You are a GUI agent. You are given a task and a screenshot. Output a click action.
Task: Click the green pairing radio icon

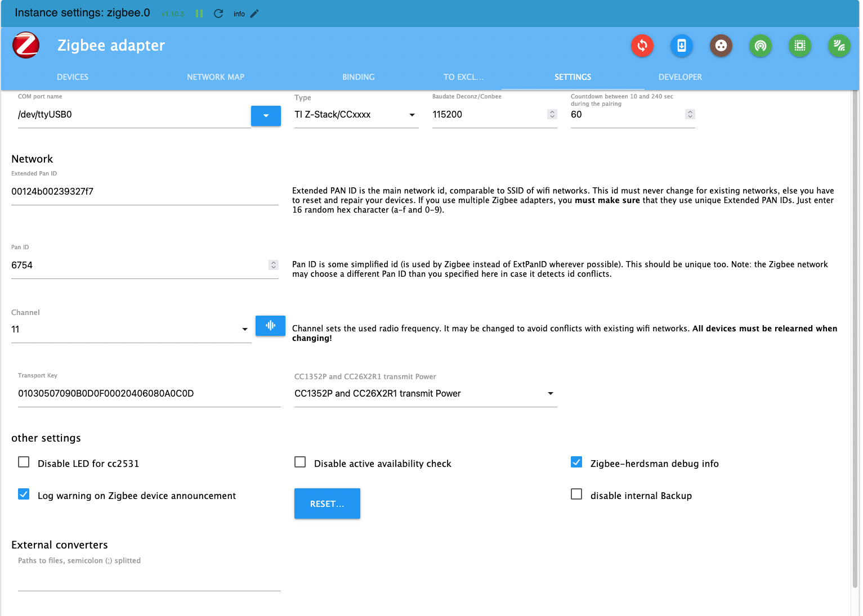[760, 46]
